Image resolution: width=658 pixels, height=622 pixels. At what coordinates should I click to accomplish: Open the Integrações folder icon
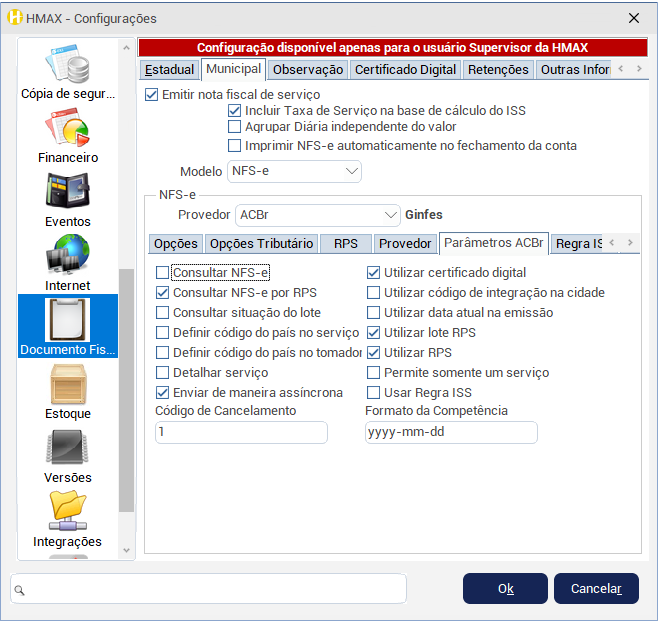pos(67,512)
